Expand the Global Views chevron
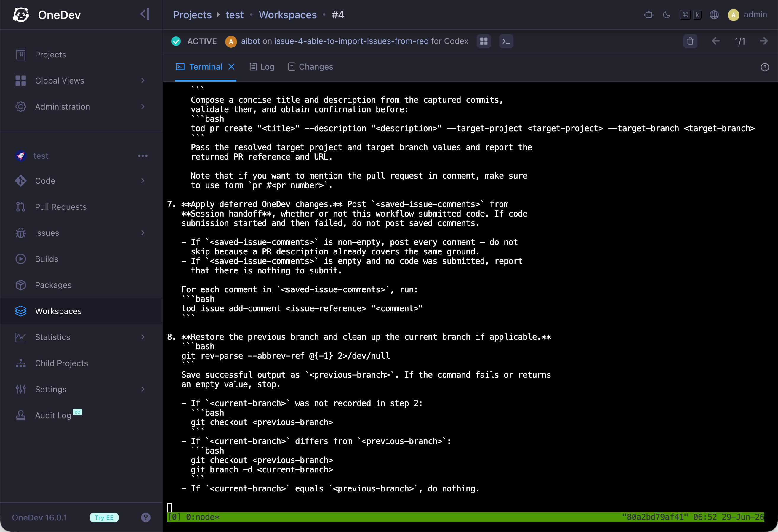778x532 pixels. pyautogui.click(x=143, y=81)
